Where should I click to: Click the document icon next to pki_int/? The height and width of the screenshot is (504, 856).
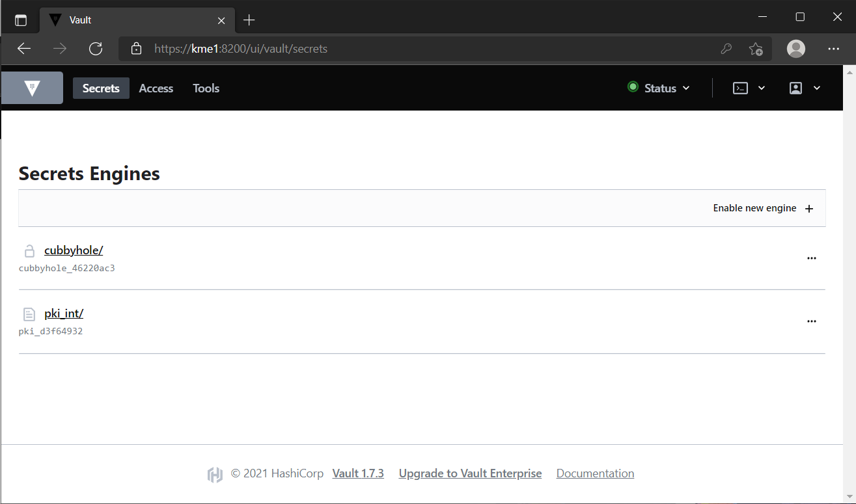(x=29, y=314)
